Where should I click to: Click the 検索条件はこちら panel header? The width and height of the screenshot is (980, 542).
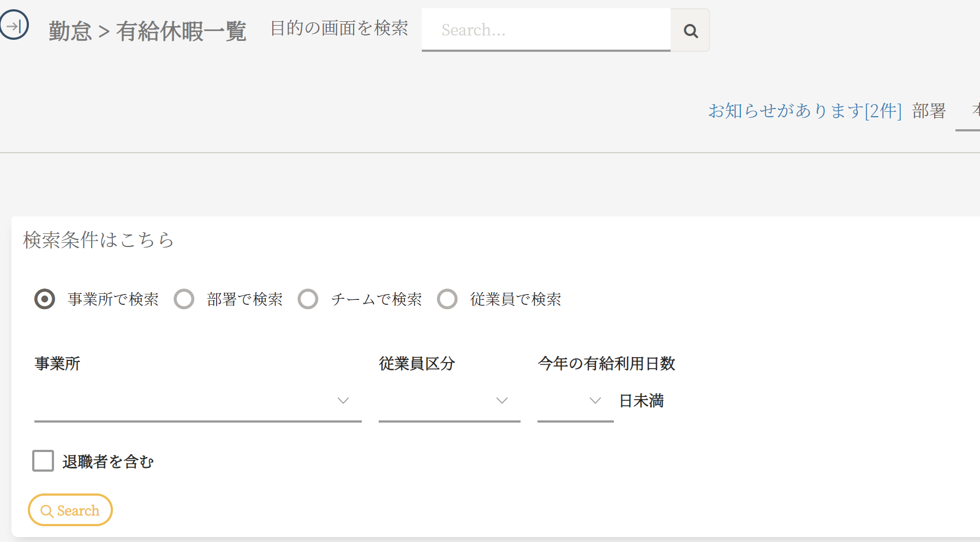[98, 240]
